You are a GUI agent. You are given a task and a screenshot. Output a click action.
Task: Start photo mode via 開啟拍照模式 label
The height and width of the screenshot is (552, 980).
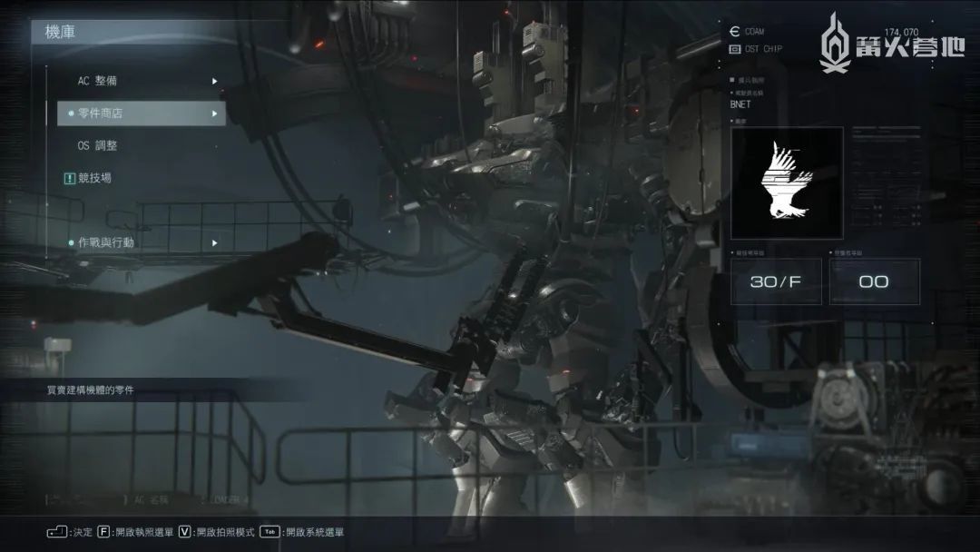[226, 533]
